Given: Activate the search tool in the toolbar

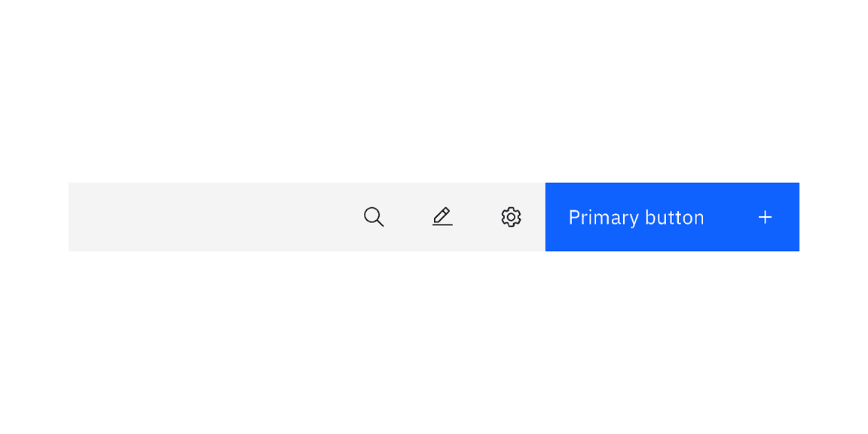Looking at the screenshot, I should (374, 217).
